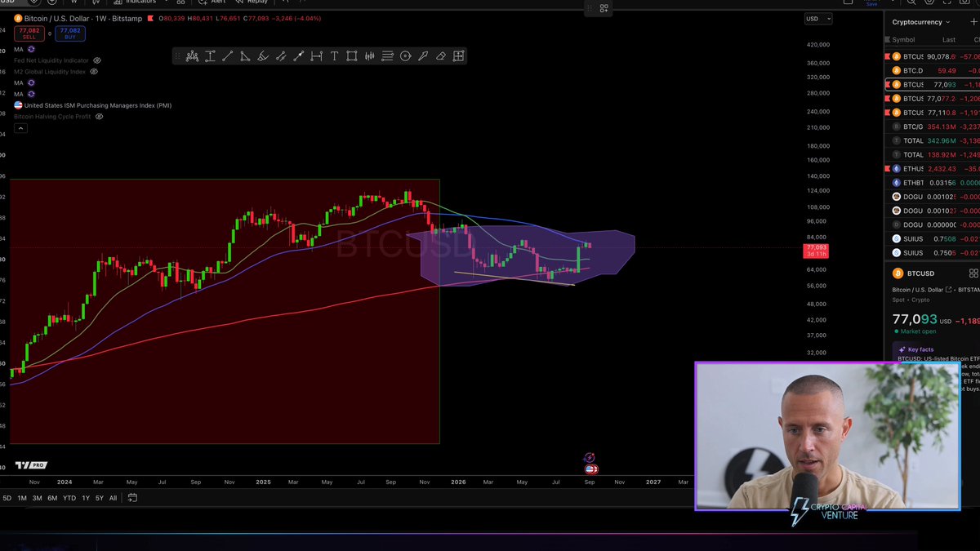The width and height of the screenshot is (980, 551).
Task: Select the trend line drawing tool
Action: point(228,56)
